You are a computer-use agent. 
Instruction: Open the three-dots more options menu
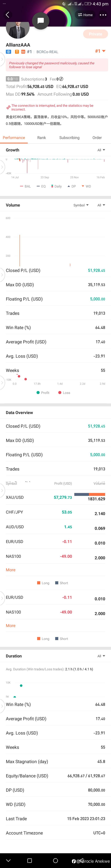pos(103,15)
